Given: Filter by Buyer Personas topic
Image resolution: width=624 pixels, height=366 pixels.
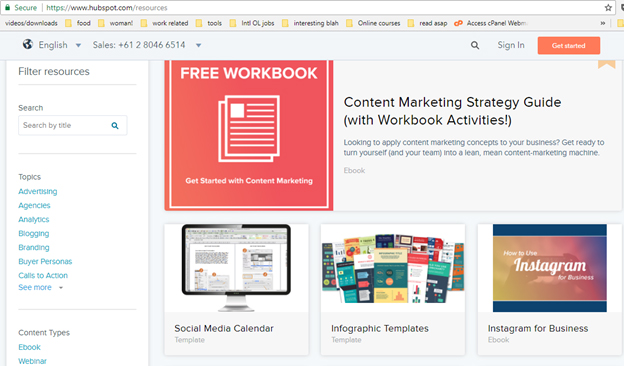Looking at the screenshot, I should click(45, 261).
